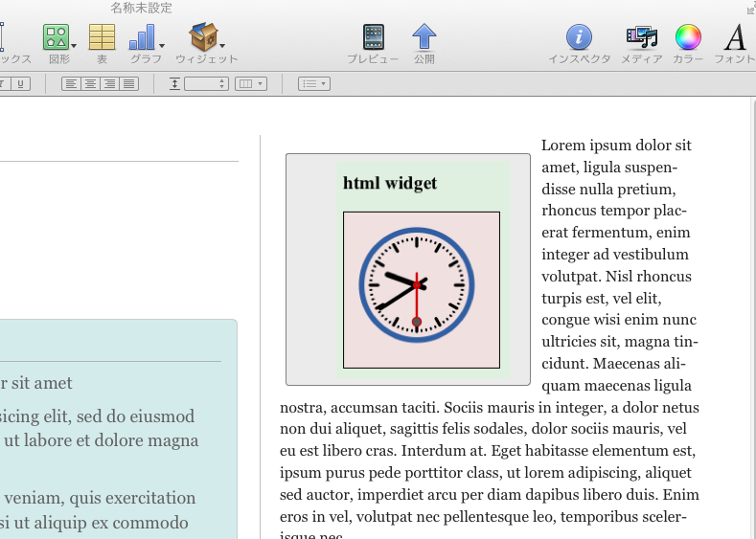Toggle underline text formatting
Screen dimensions: 756x539
(x=20, y=84)
